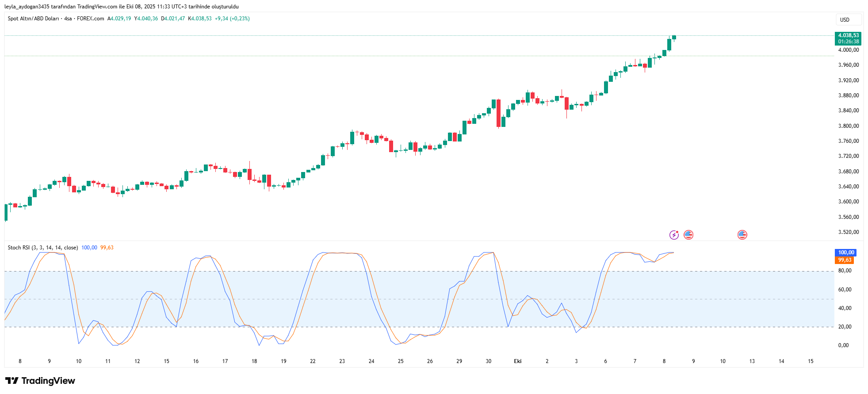Select the Stoch RSI indicator title

[x=42, y=248]
